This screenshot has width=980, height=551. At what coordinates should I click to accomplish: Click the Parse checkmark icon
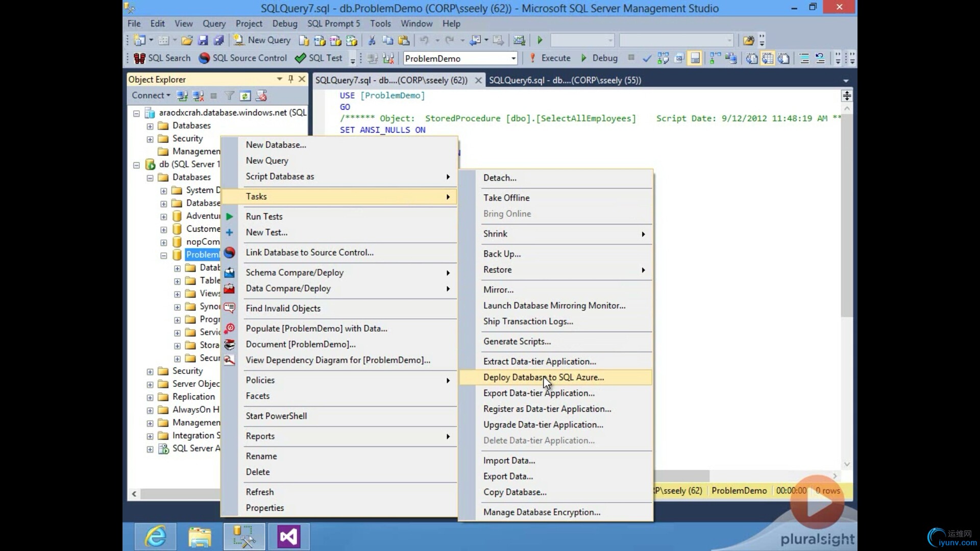click(647, 58)
